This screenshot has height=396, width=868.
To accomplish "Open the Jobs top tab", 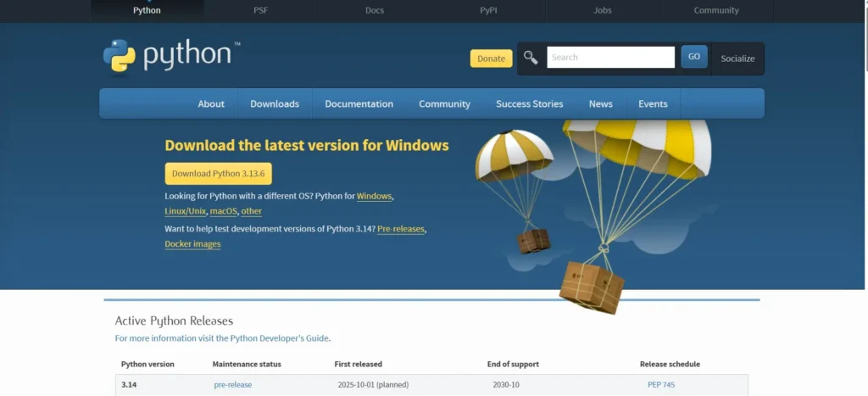I will tap(603, 10).
